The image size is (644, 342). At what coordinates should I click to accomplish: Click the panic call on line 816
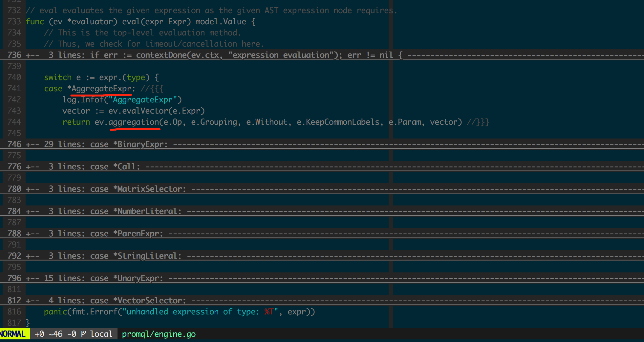pos(55,312)
